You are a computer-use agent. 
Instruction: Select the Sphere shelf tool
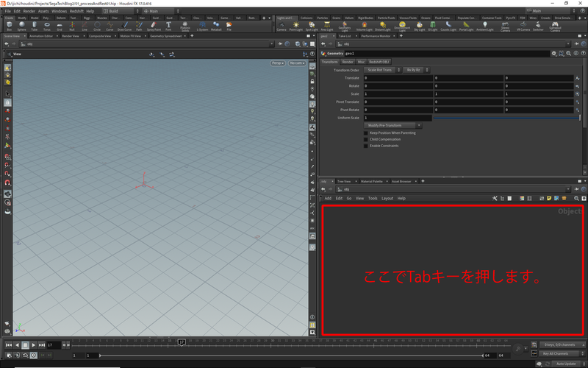[x=22, y=26]
